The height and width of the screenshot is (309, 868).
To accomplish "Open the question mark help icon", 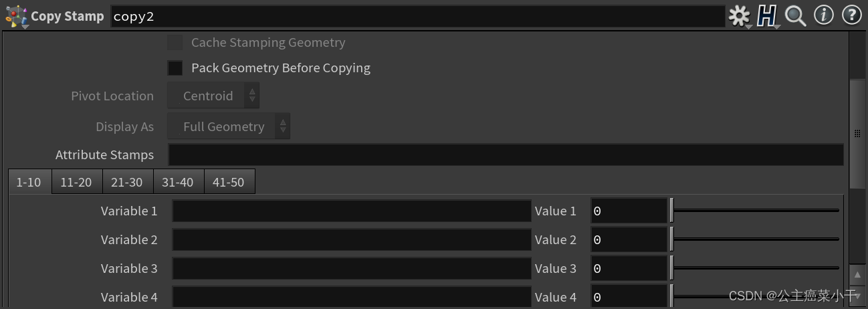I will pos(851,15).
